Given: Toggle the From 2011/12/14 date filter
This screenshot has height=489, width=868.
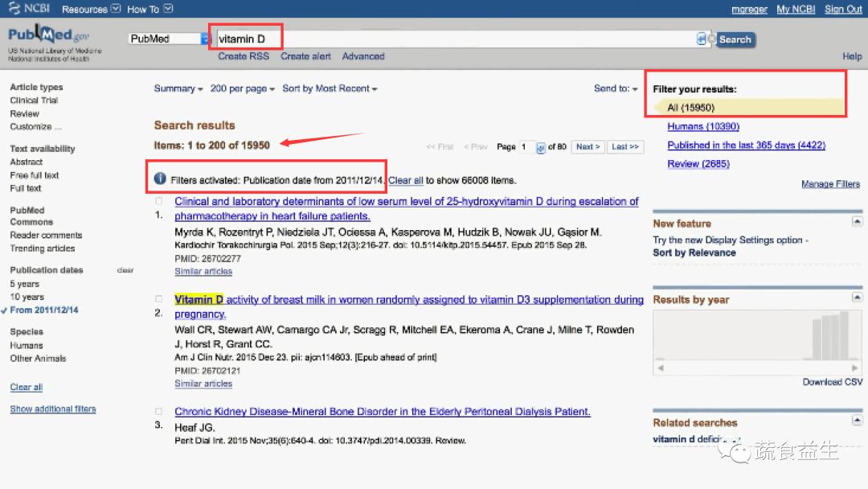Looking at the screenshot, I should point(43,310).
